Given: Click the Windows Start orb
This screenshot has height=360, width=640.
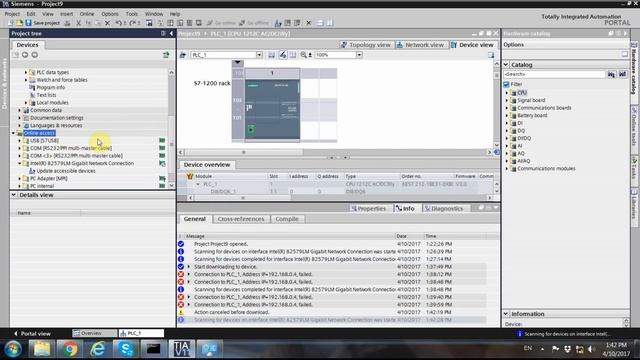Looking at the screenshot, I should tap(13, 349).
